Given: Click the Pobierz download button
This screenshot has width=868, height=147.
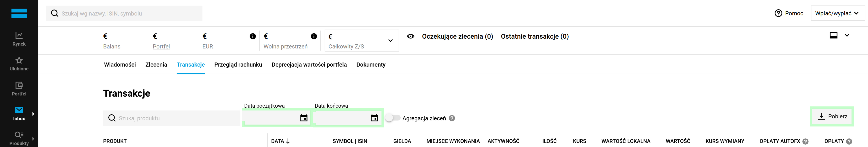Looking at the screenshot, I should tap(832, 116).
